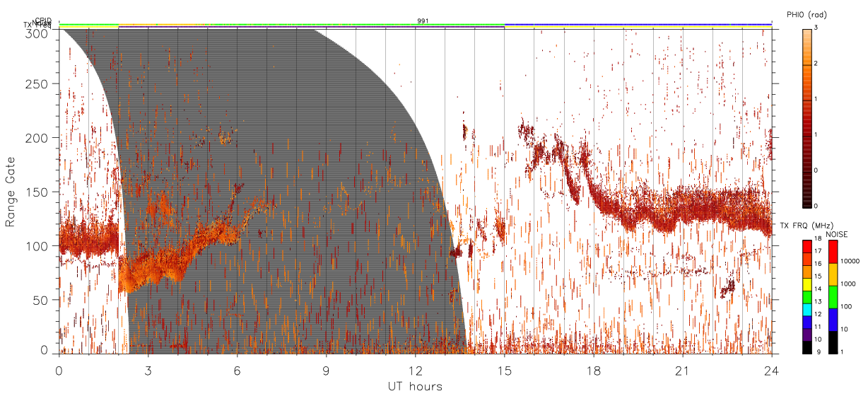Click the red segment of the NOISE color bar
This screenshot has width=868, height=401.
click(833, 252)
